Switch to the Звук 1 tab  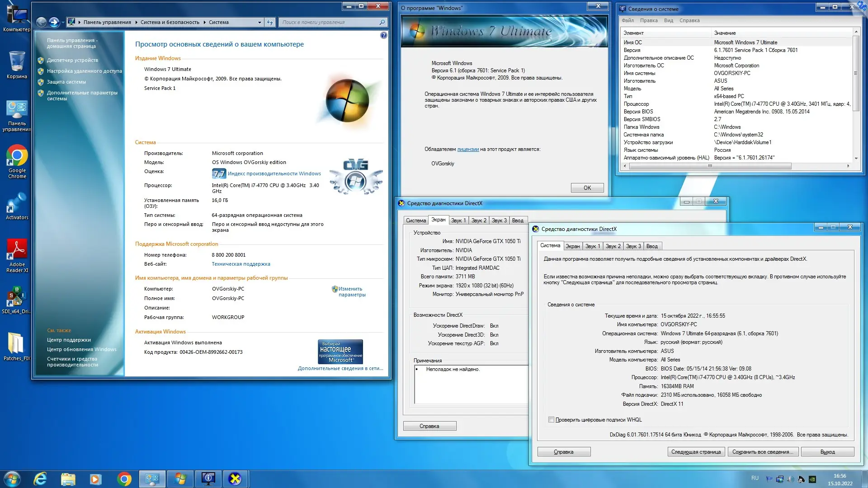tap(592, 246)
